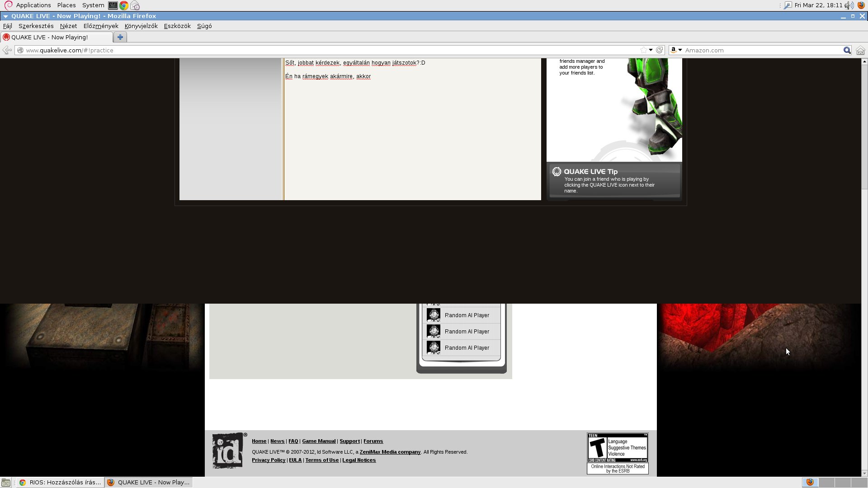Screen dimensions: 868x488
Task: Open the Game Manual footer link
Action: pos(319,441)
